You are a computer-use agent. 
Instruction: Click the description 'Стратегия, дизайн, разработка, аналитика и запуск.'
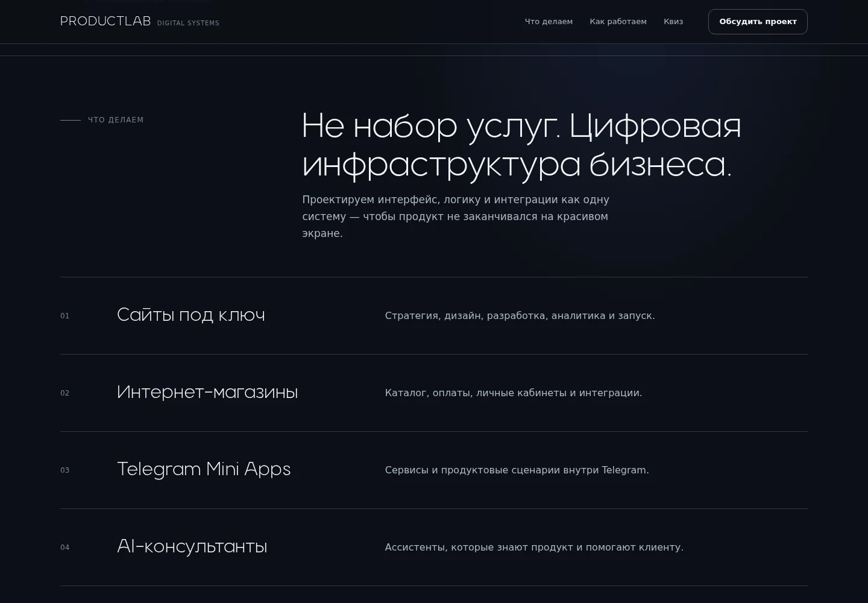[x=520, y=315]
